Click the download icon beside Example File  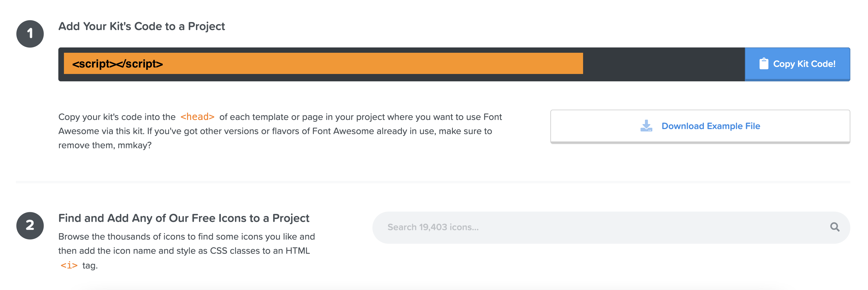click(646, 126)
